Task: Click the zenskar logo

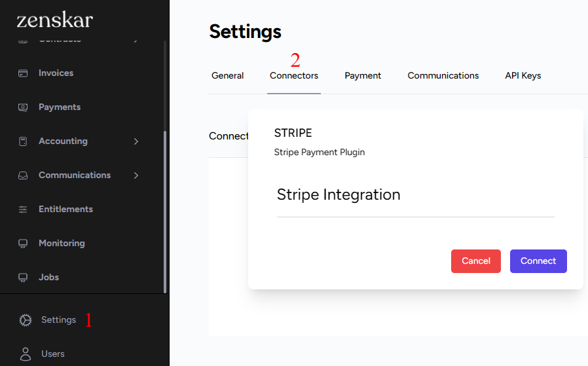Action: point(55,20)
